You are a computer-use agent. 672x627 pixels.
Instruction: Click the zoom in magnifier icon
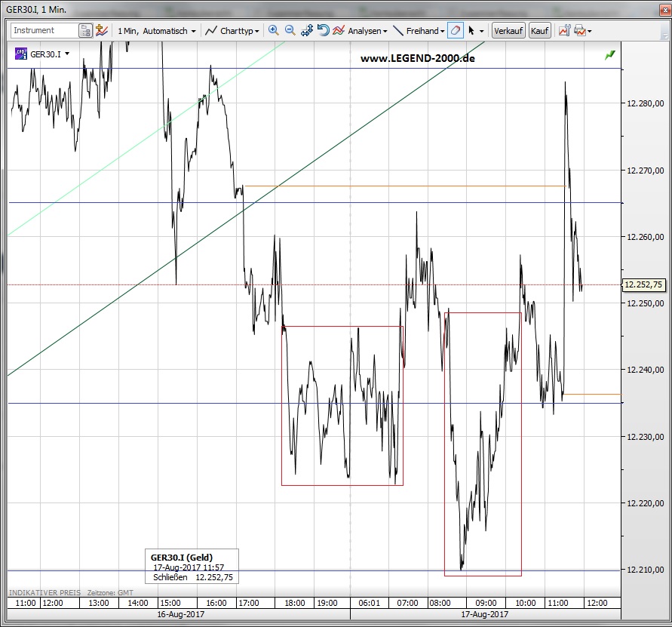point(273,31)
